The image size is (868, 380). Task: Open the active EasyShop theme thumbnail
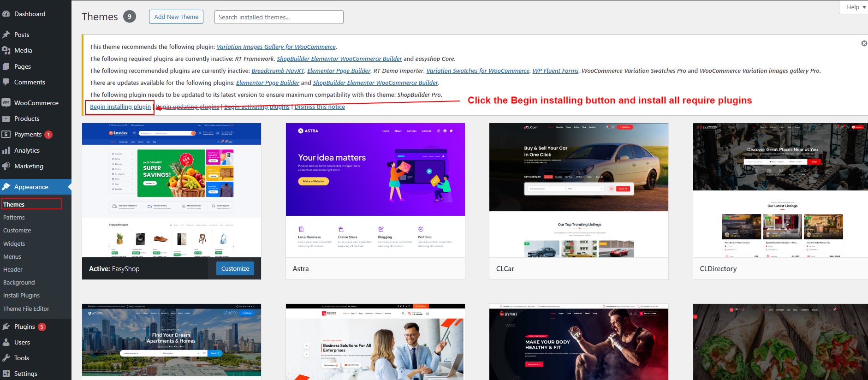point(172,190)
